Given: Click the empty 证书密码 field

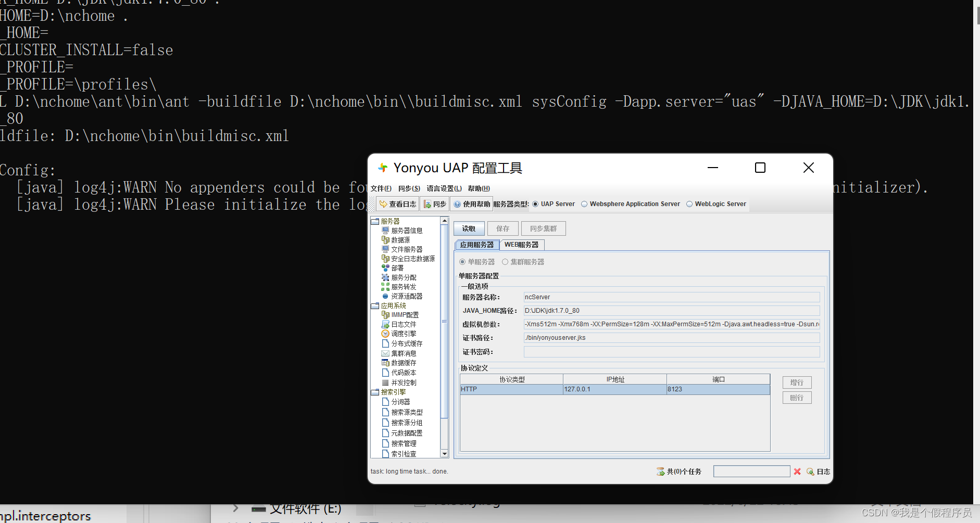Looking at the screenshot, I should [x=672, y=352].
